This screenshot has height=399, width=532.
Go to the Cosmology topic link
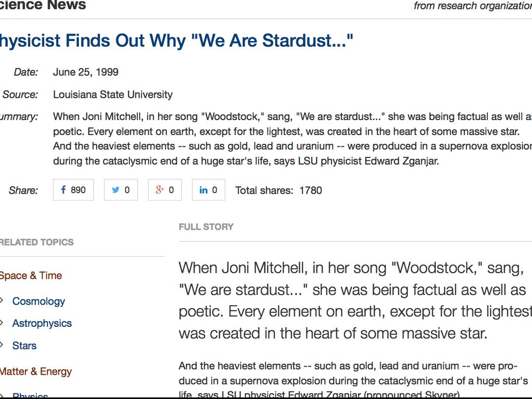pyautogui.click(x=38, y=301)
